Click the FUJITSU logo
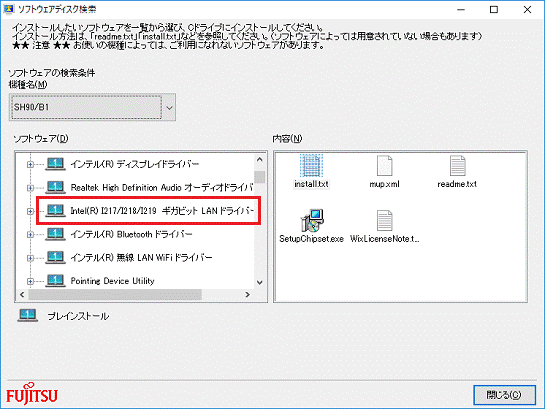Viewport: 545px width, 409px height. click(32, 394)
